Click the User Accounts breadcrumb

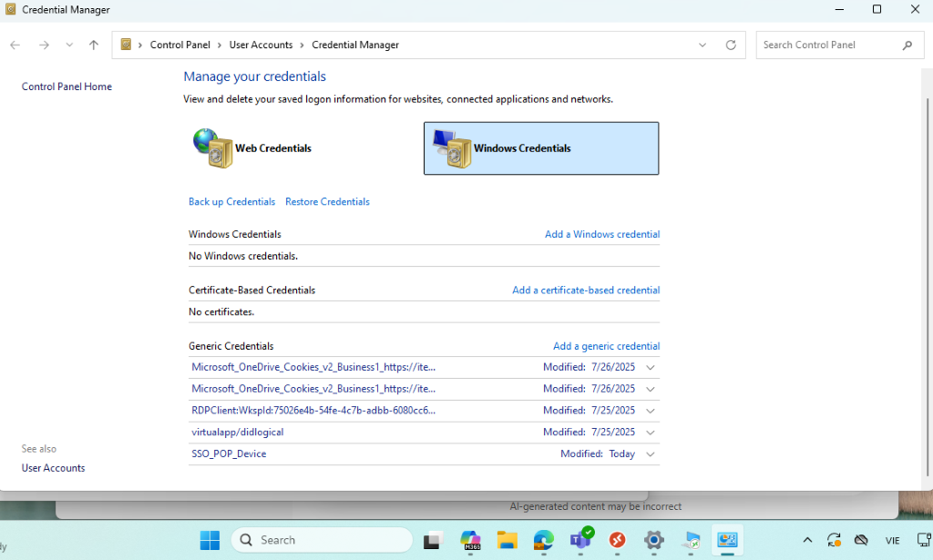point(261,46)
